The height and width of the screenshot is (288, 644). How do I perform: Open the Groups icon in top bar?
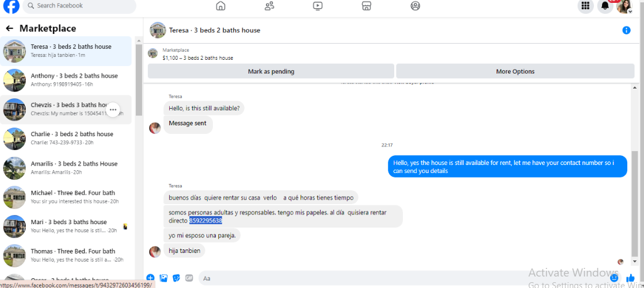[415, 6]
